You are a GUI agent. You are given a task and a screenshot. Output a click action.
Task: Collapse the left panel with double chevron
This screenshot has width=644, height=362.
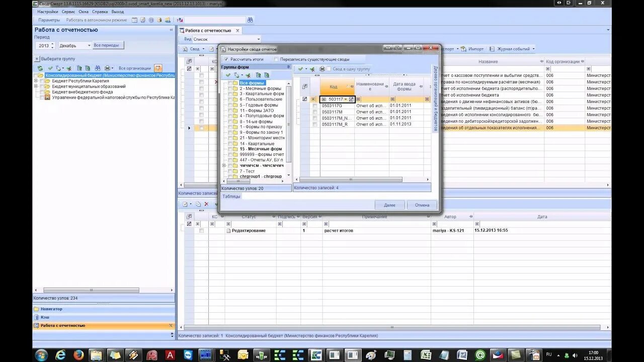point(171,30)
